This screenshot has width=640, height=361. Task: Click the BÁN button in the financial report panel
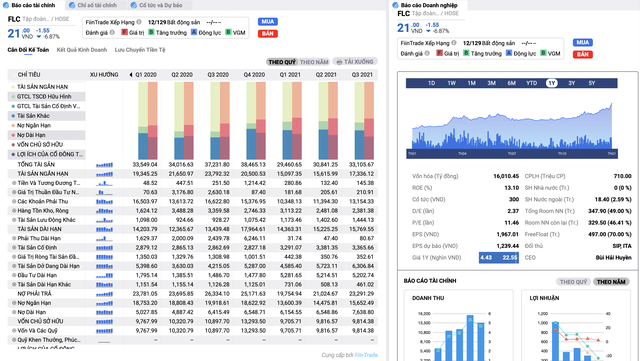click(x=268, y=33)
